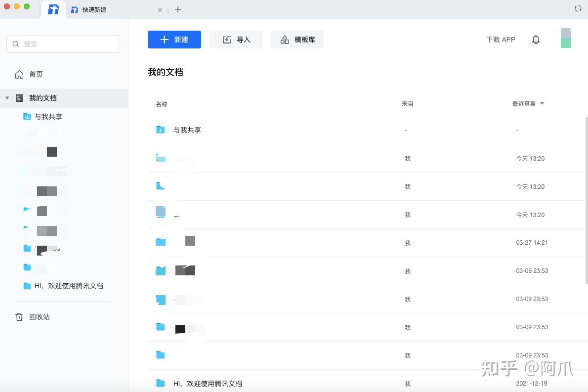Close the 快速新建 tab
Viewport: 588px width, 392px height.
[x=160, y=10]
